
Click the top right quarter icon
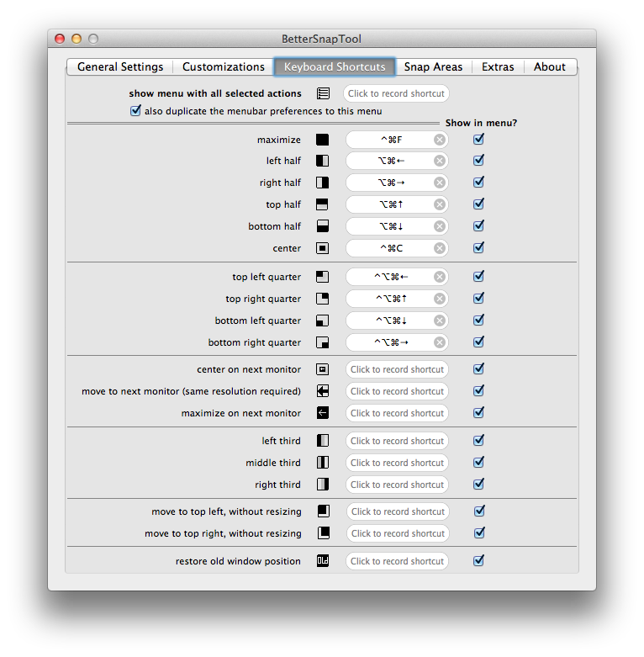(322, 299)
